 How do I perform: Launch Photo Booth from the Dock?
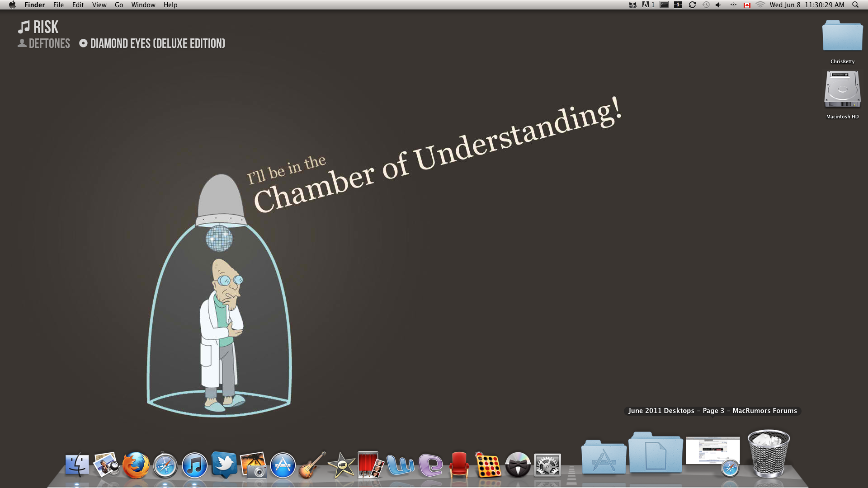pyautogui.click(x=371, y=465)
